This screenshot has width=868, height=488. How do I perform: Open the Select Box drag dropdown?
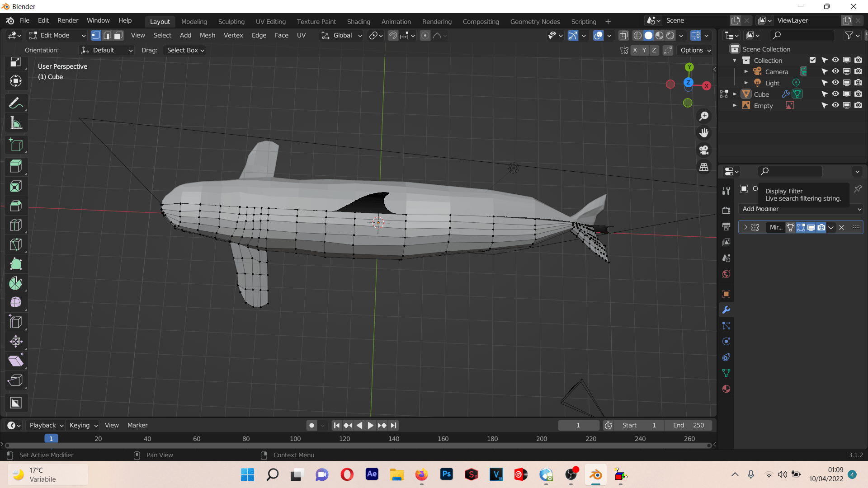(x=185, y=50)
